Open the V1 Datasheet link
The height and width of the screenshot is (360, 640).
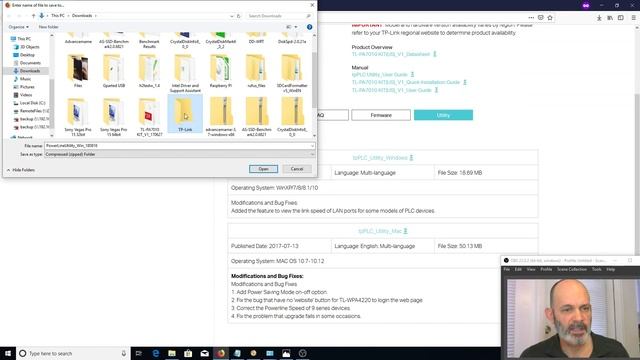pos(391,54)
